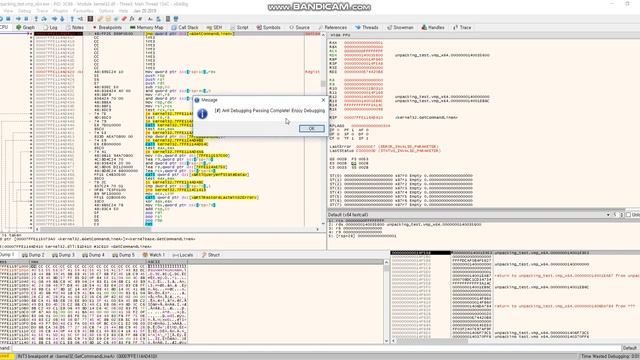Open the Default command type dropdown
Viewport: 640px width, 360px height.
(630, 348)
